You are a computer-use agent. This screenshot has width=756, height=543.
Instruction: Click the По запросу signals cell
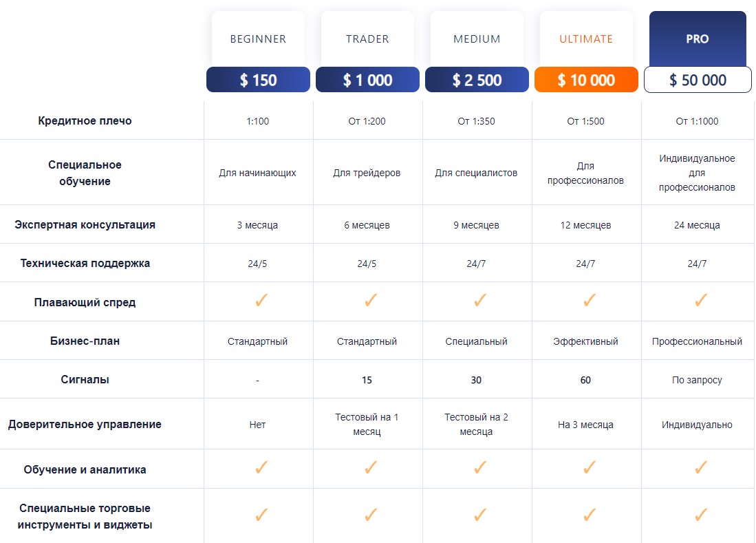point(697,380)
